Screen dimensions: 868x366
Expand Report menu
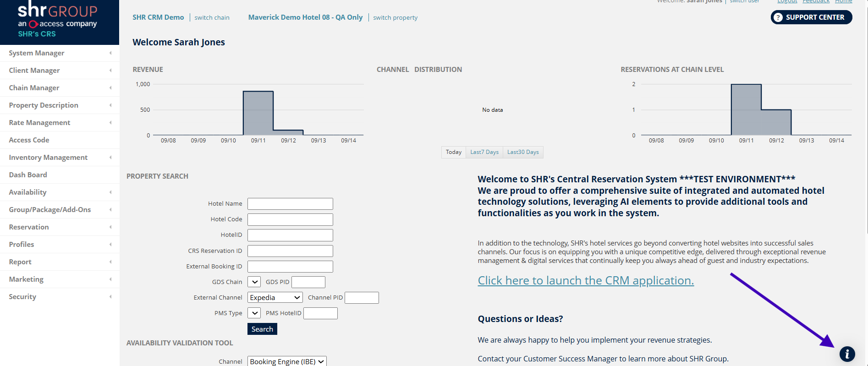click(60, 262)
